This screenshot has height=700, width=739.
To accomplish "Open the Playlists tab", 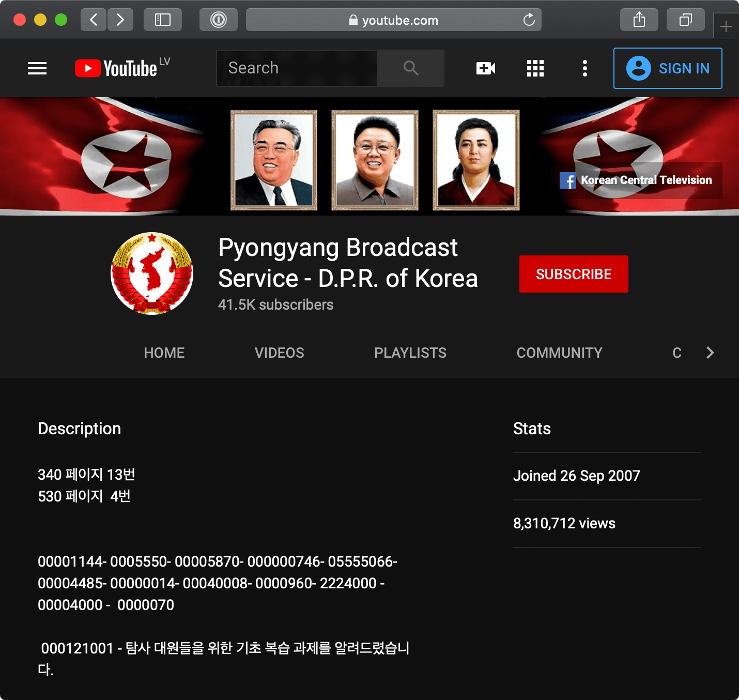I will [410, 353].
